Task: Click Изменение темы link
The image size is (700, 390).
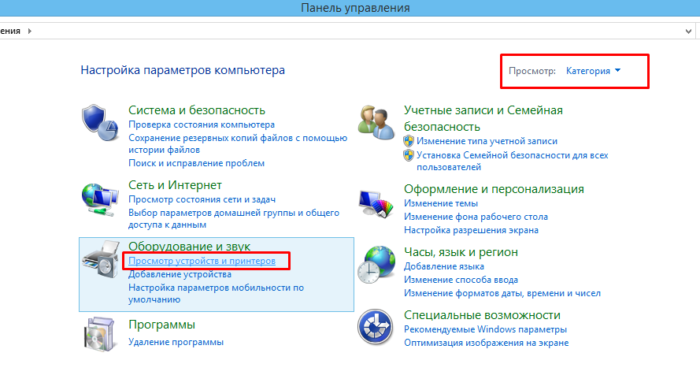Action: click(x=441, y=203)
